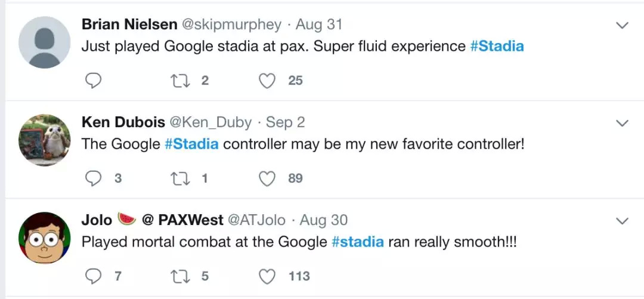Reply to Jolo's mortal combat tweet
Viewport: 644px width, 299px height.
[93, 276]
